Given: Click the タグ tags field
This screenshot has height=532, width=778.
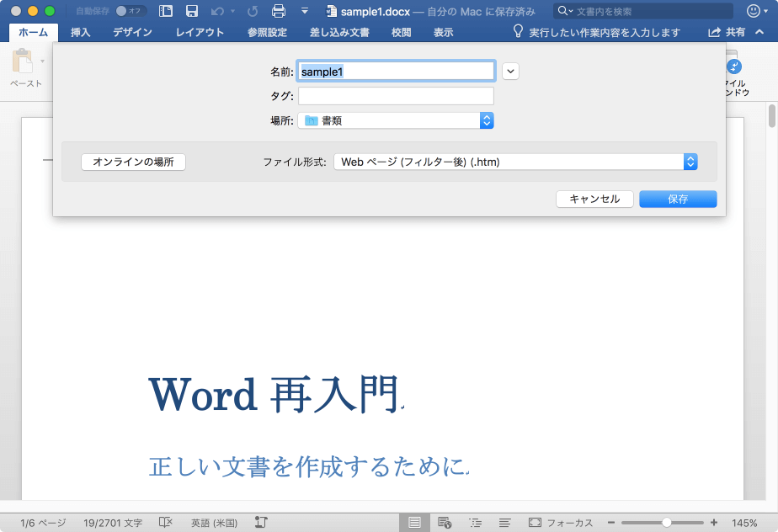Looking at the screenshot, I should click(396, 96).
